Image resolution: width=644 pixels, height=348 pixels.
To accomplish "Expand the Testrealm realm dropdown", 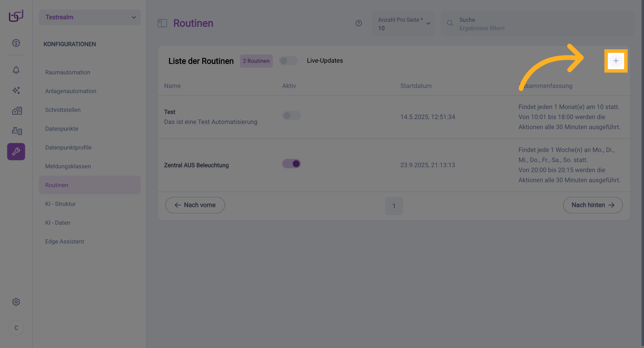I will pyautogui.click(x=90, y=17).
